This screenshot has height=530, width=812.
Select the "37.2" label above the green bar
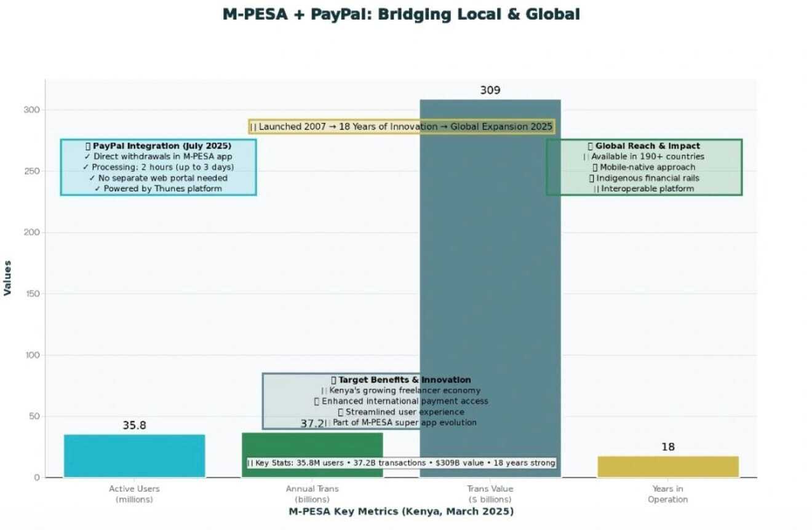[x=311, y=424]
